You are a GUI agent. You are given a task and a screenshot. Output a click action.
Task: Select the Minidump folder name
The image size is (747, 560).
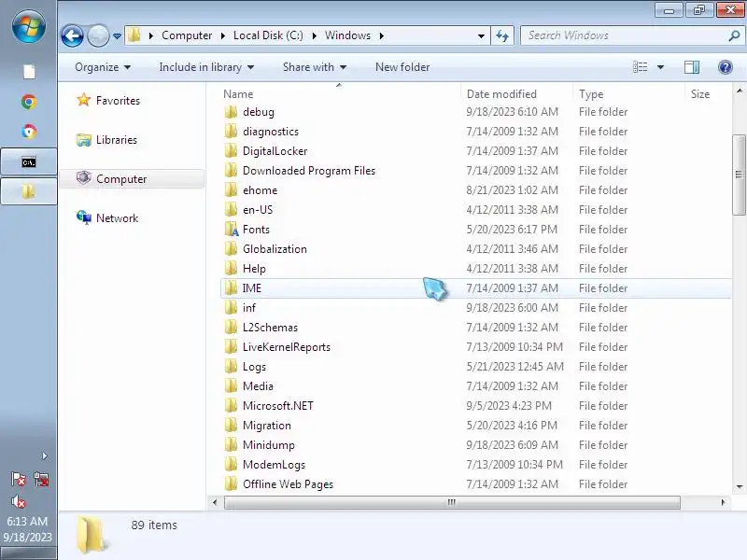269,445
